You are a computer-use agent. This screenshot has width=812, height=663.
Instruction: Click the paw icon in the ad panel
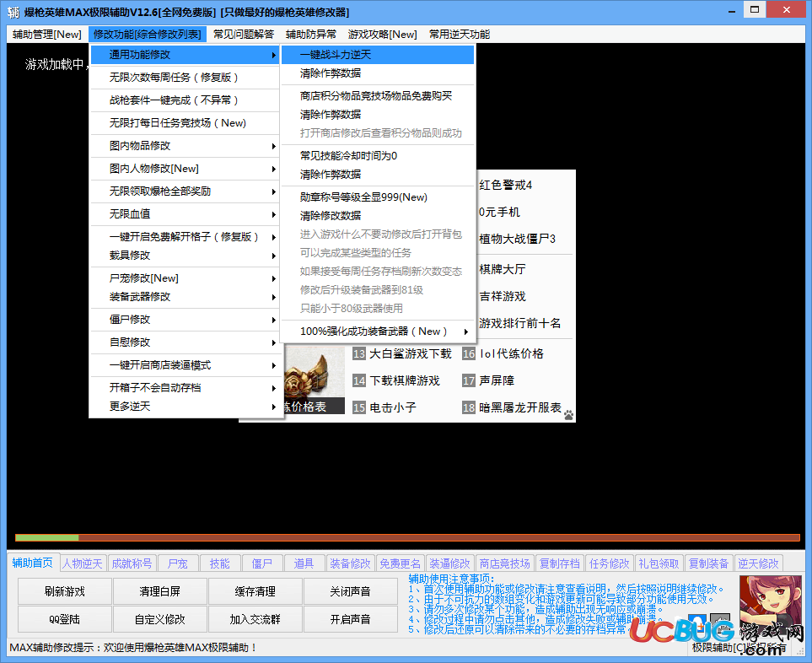568,415
